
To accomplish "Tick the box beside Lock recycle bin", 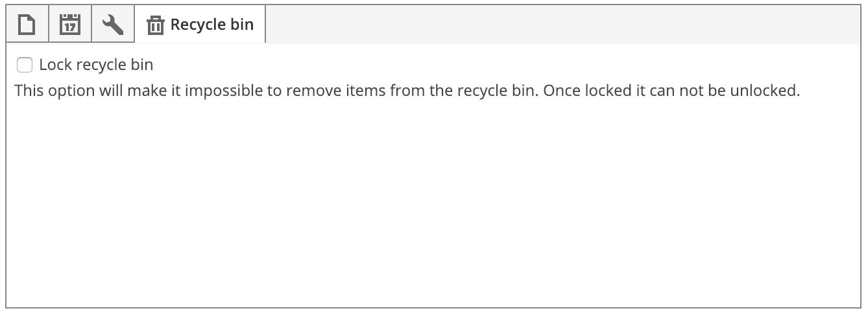I will (x=25, y=65).
